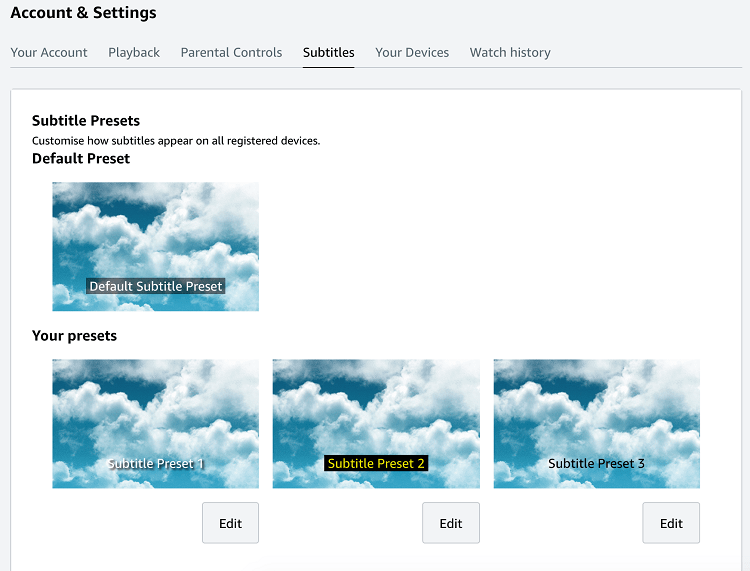Click the Account & Settings page heading

(x=83, y=13)
